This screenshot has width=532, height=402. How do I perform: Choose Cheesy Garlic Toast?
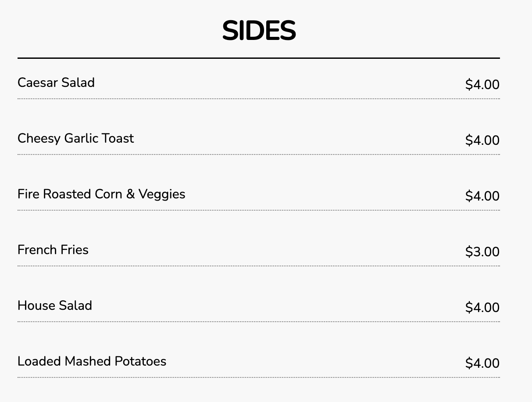(76, 138)
